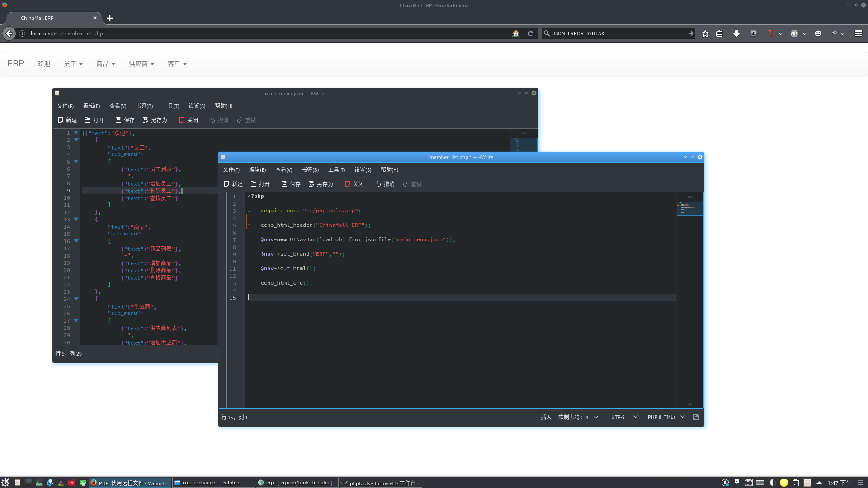868x488 pixels.
Task: Click the save-state icon in member_list.php status bar
Action: point(696,417)
